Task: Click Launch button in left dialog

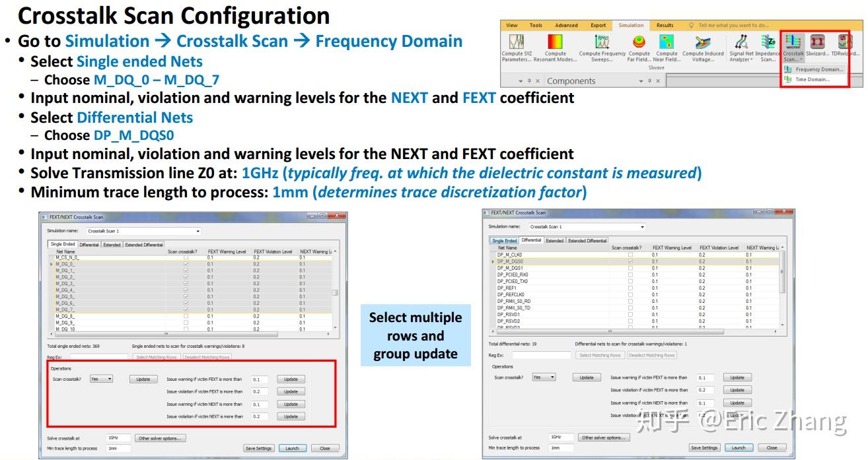Action: click(292, 448)
